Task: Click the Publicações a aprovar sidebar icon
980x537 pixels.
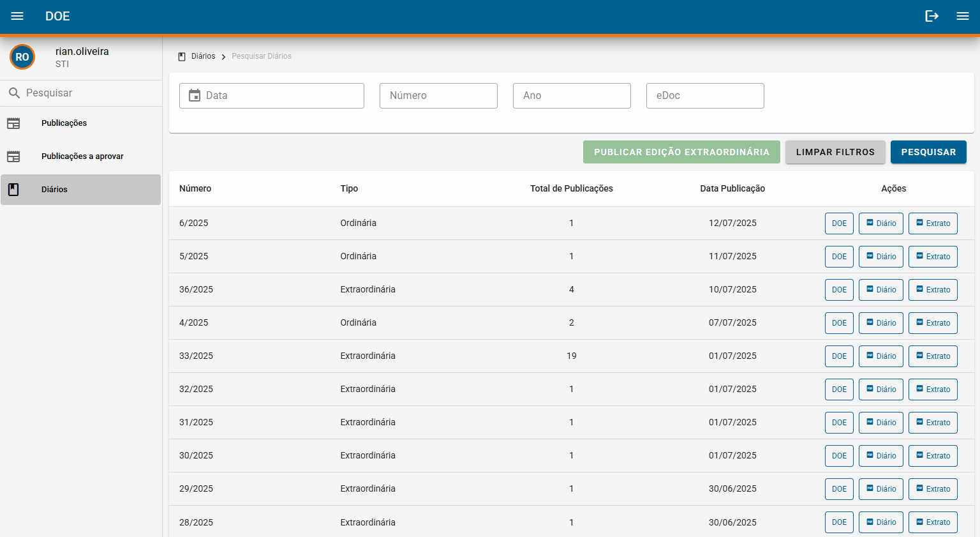Action: click(x=13, y=156)
